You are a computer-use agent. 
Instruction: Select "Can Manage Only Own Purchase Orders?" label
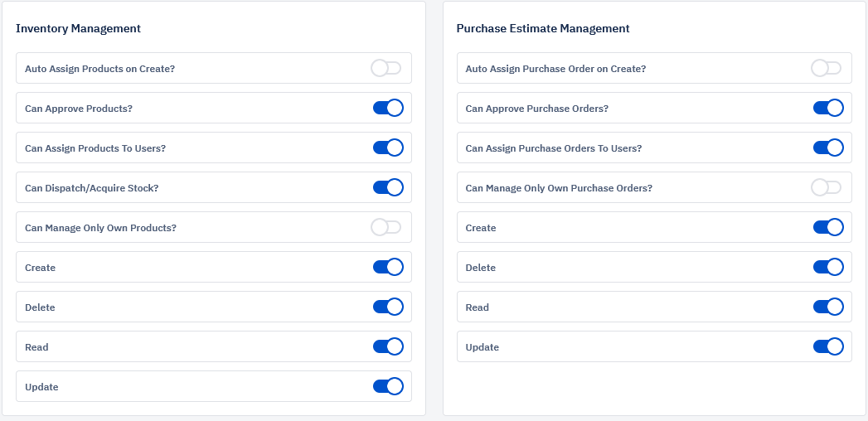point(559,188)
